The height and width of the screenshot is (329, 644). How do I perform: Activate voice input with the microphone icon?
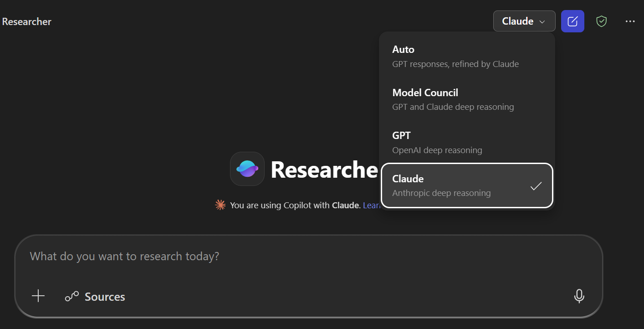coord(579,296)
